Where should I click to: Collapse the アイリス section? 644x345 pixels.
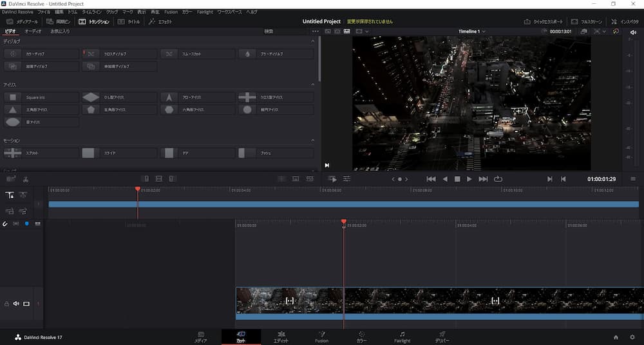[x=312, y=84]
